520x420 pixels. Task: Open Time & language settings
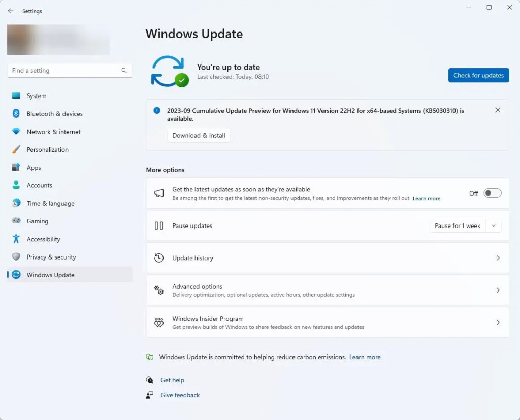(70, 203)
